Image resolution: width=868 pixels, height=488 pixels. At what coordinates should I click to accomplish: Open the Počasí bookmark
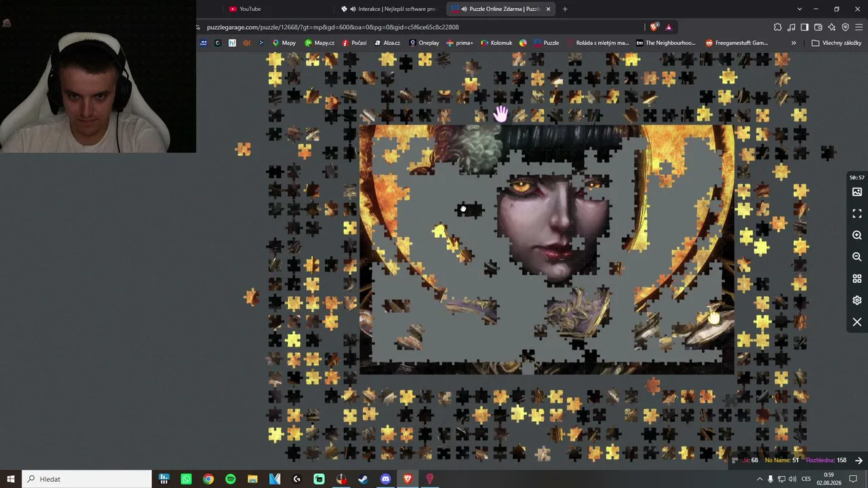355,43
